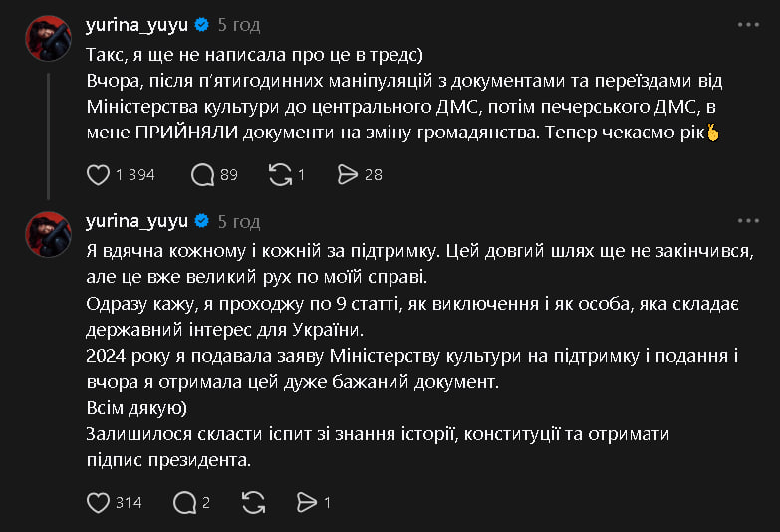Open yurina_yuyu username link in second post
The image size is (780, 532).
(136, 220)
